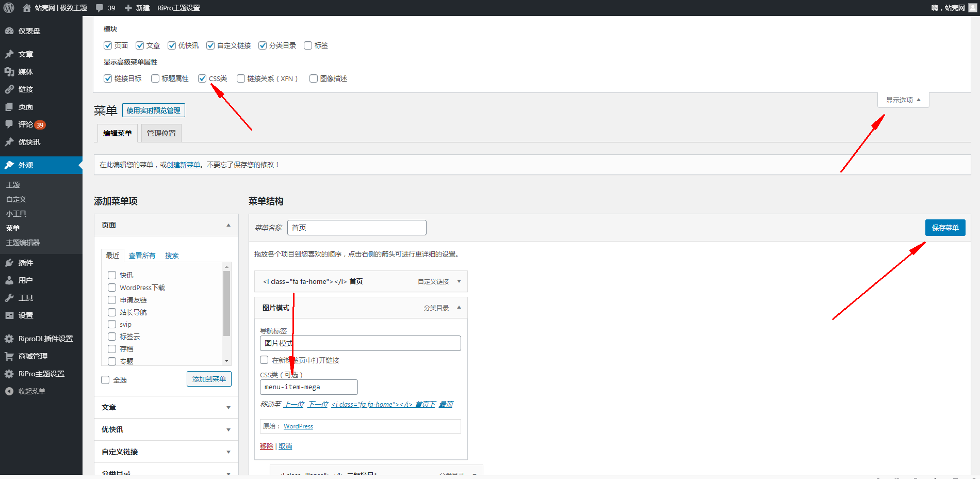Open RiproDL插件设置 gear icon

pos(9,339)
